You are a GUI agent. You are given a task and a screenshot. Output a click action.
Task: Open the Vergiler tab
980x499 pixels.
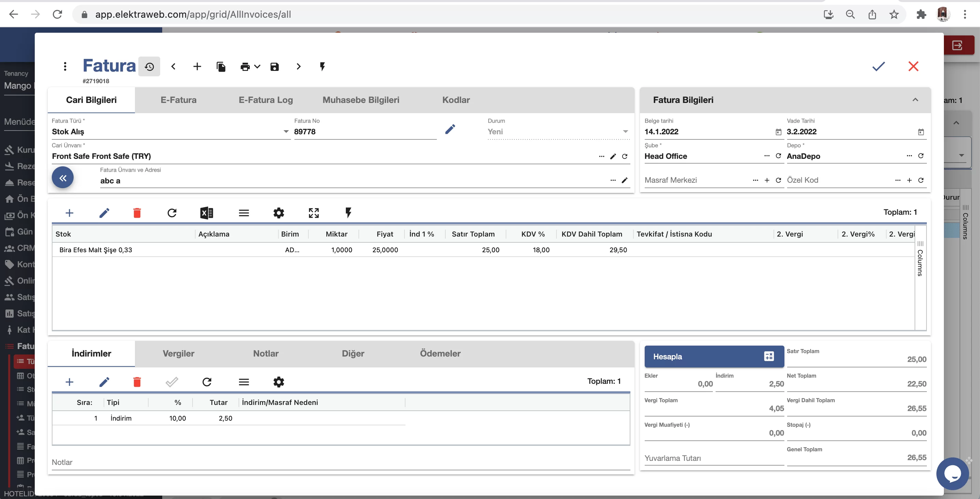[179, 353]
